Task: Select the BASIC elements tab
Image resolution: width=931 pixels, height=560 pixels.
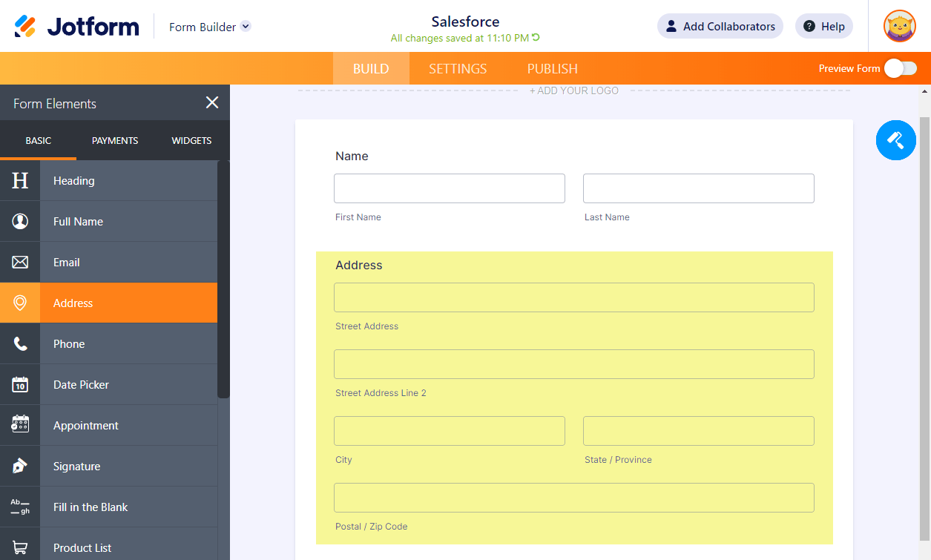Action: (39, 140)
